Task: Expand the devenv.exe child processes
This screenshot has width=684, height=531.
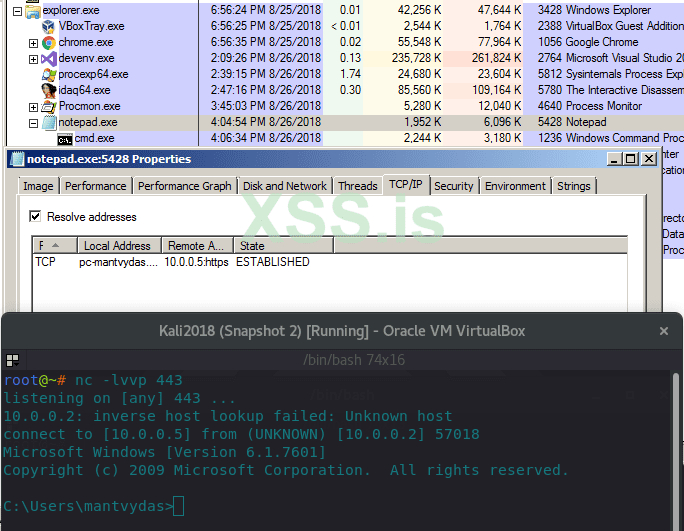Action: pyautogui.click(x=33, y=59)
